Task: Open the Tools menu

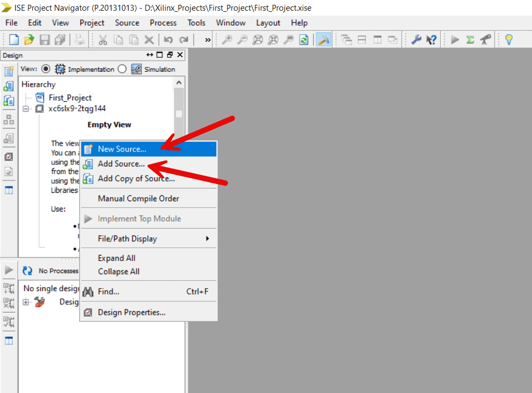Action: tap(196, 22)
